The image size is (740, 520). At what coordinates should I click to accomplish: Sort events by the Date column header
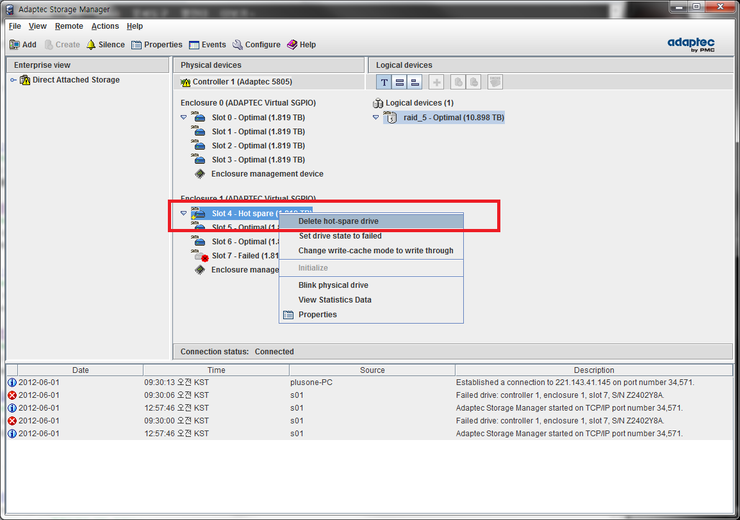(80, 370)
